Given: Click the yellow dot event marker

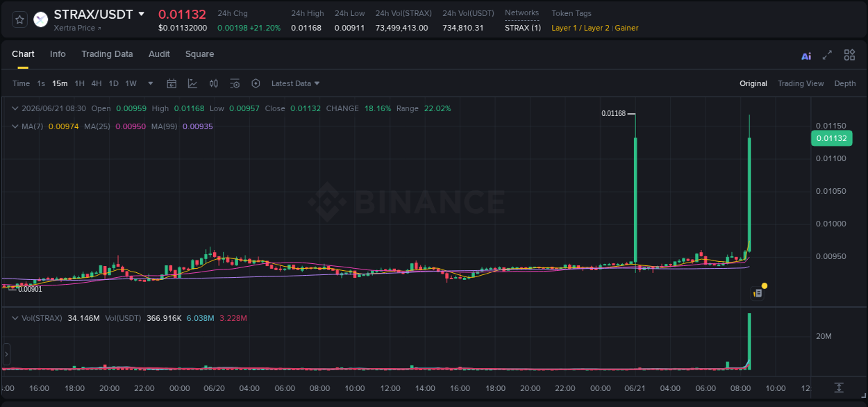Looking at the screenshot, I should [x=765, y=285].
